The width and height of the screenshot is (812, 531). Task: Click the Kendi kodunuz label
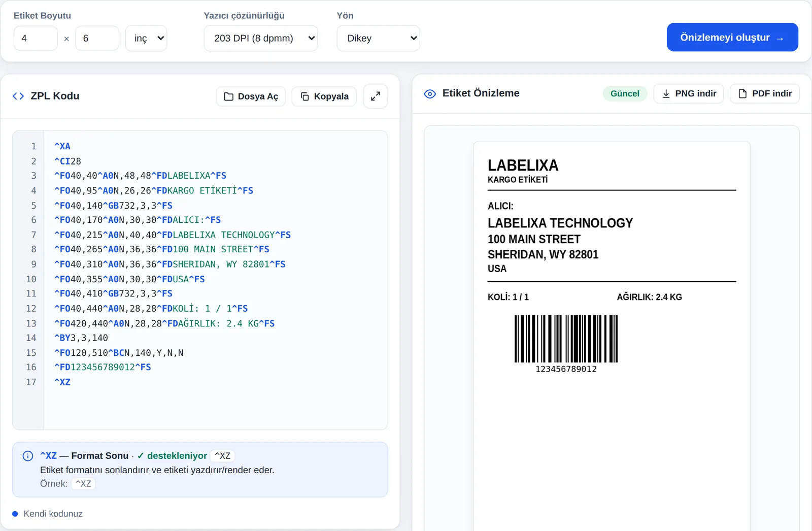tap(53, 514)
